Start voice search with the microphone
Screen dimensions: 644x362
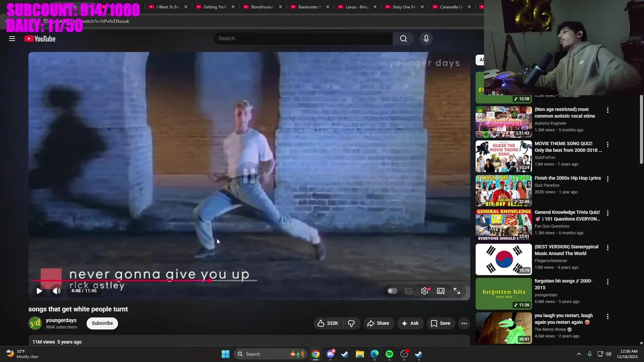[x=426, y=38]
